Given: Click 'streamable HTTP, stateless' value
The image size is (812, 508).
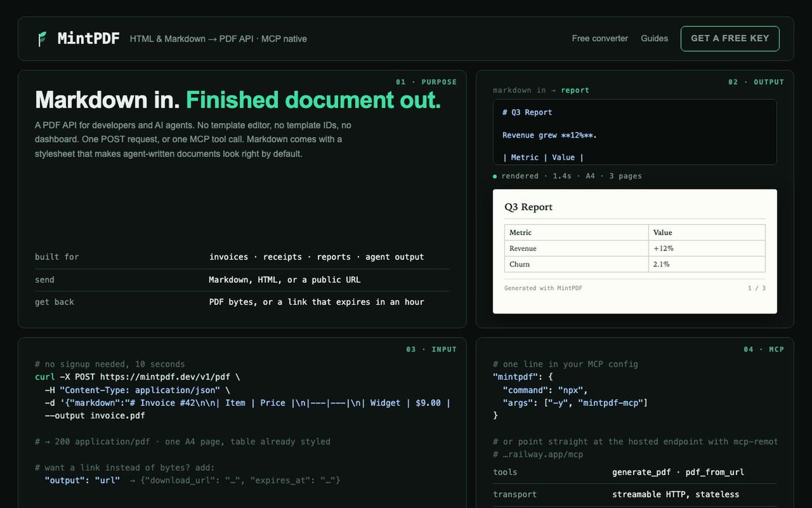Looking at the screenshot, I should [x=676, y=494].
